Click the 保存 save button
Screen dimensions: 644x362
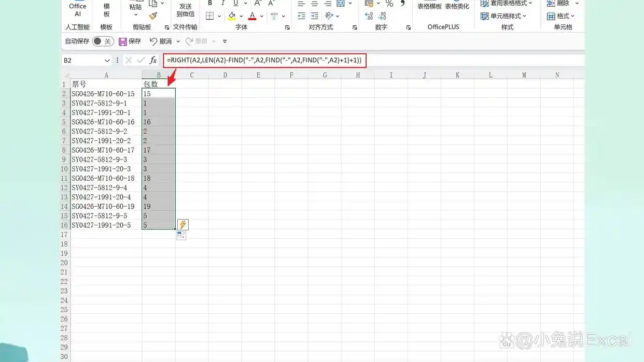(130, 41)
